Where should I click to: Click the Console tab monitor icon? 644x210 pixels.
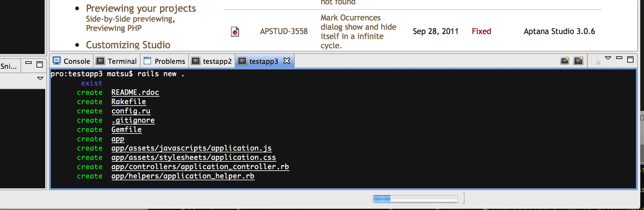[57, 60]
